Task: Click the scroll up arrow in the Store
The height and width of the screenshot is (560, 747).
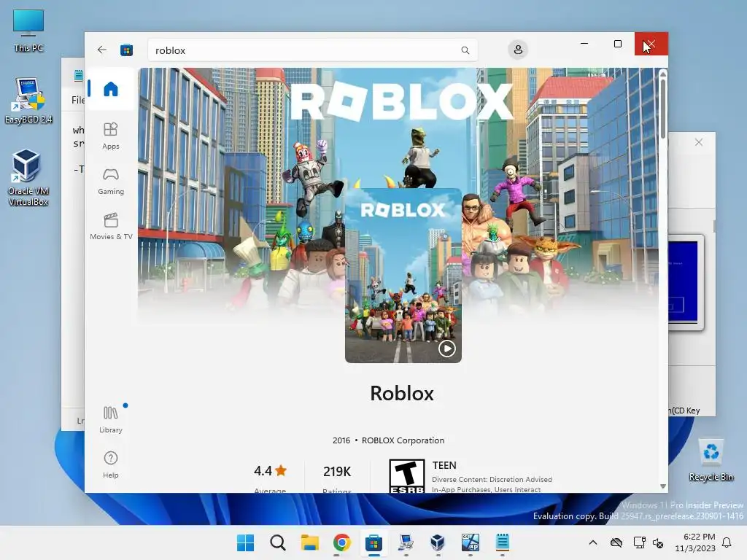Action: pyautogui.click(x=662, y=72)
